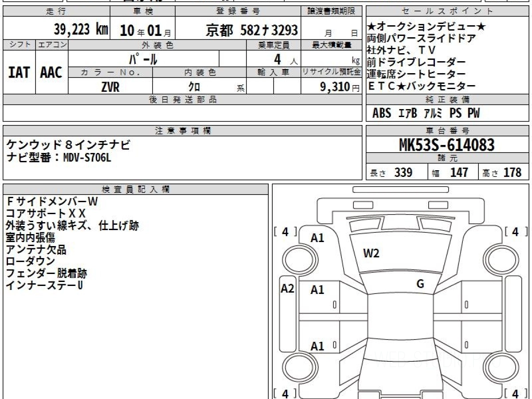The height and width of the screenshot is (399, 532).
Task: Click the リサイクル預託金 header
Action: coord(332,72)
